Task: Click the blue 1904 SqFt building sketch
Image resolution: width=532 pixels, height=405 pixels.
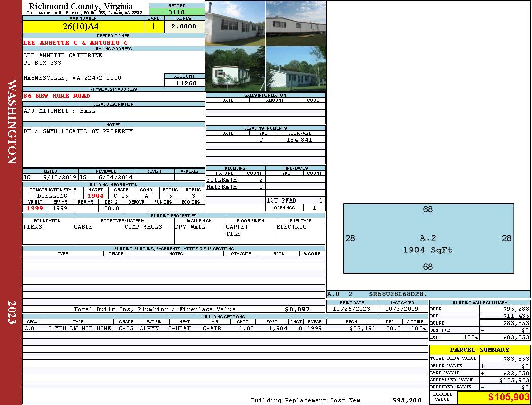Action: [428, 238]
